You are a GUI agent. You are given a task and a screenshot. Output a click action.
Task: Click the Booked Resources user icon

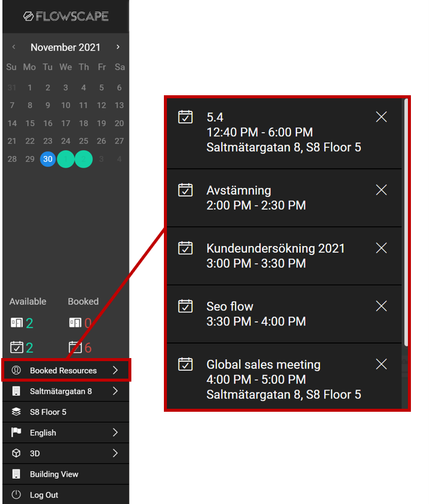(x=16, y=370)
